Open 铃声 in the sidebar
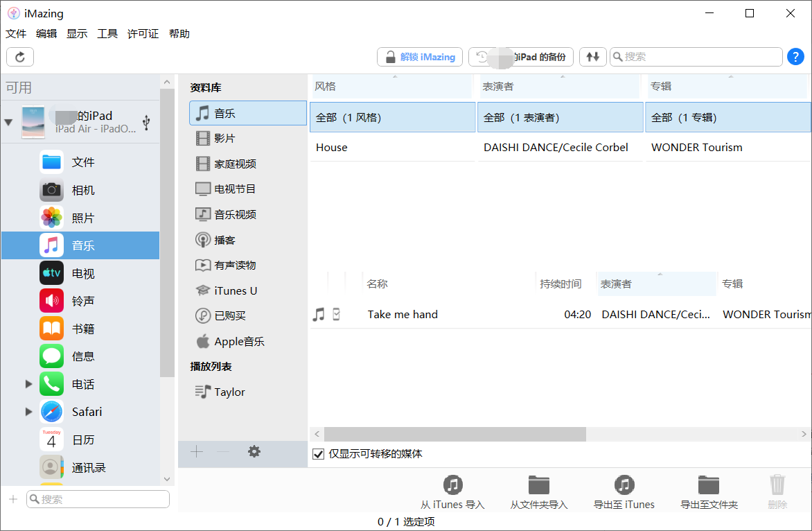Screen dimensions: 812x531 (x=81, y=301)
